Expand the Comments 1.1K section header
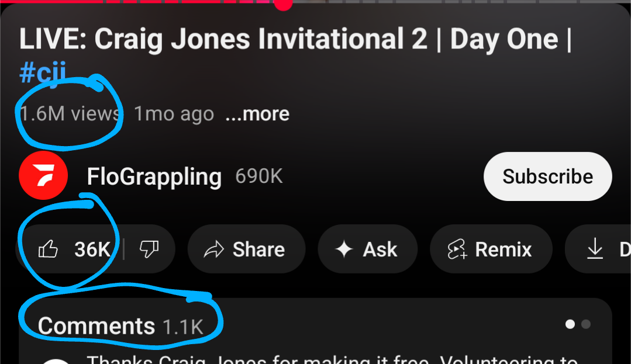Viewport: 631px width, 364px height. click(120, 326)
